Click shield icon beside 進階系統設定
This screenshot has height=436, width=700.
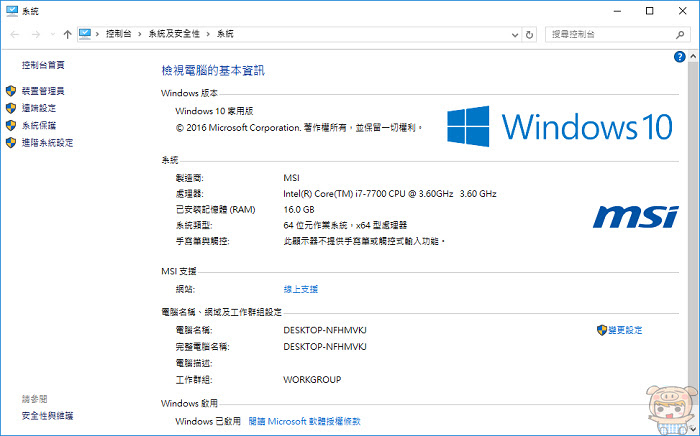point(11,143)
